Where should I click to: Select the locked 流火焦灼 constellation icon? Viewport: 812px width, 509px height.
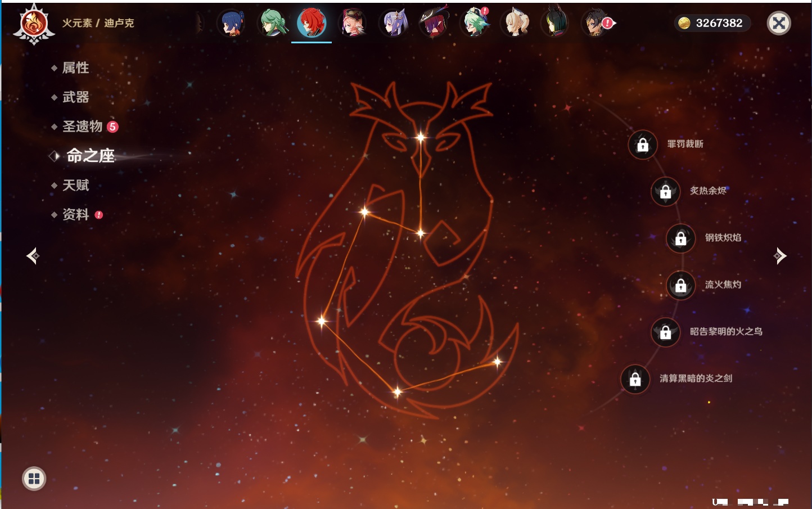[681, 285]
